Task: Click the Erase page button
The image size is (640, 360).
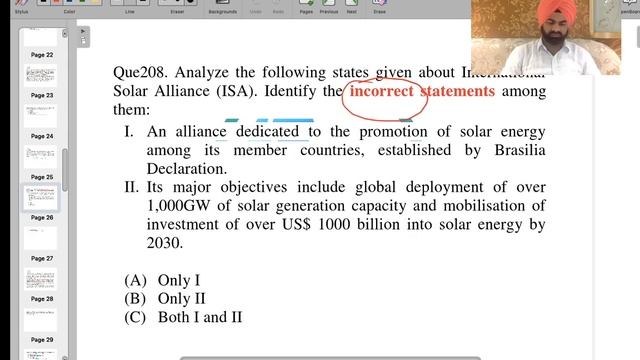Action: click(x=379, y=6)
